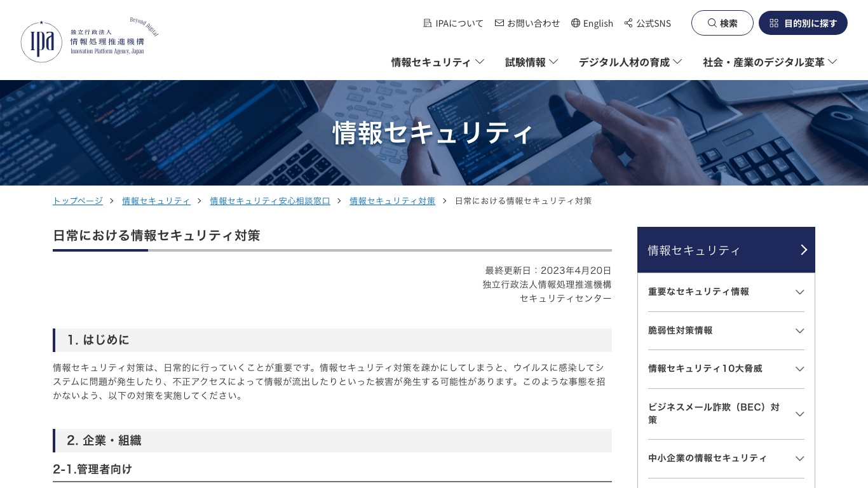This screenshot has width=868, height=488.
Task: Click the セキュリティセンター text line
Action: pyautogui.click(x=566, y=299)
